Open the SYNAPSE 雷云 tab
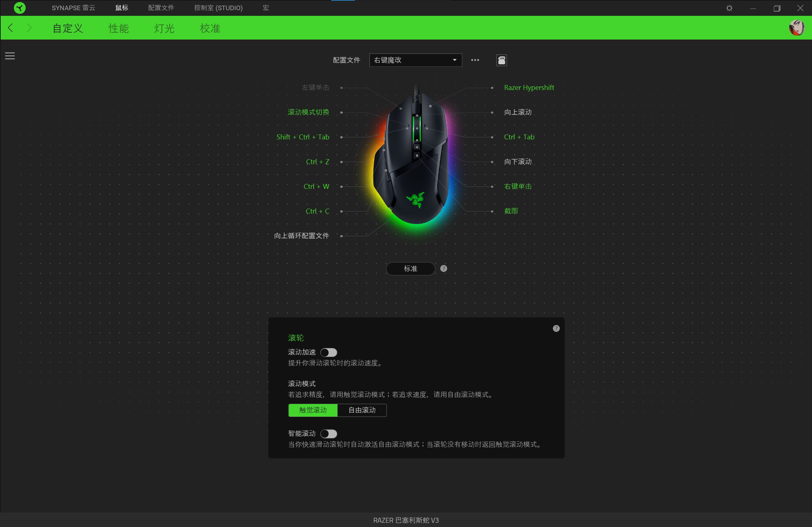The width and height of the screenshot is (812, 527). click(73, 8)
